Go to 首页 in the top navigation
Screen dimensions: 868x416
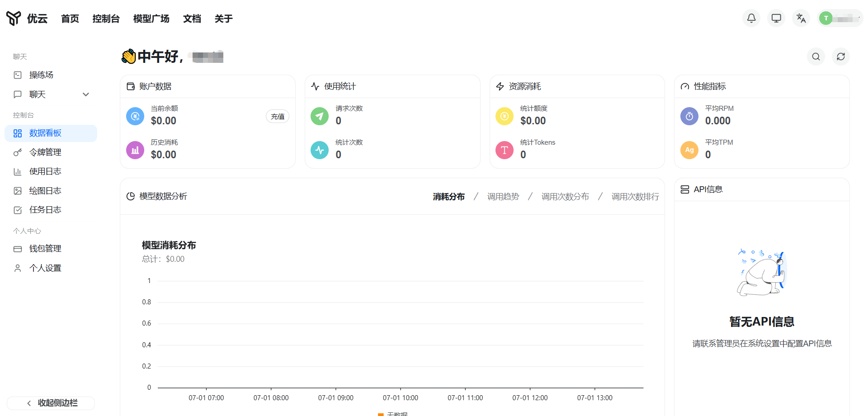pos(70,19)
